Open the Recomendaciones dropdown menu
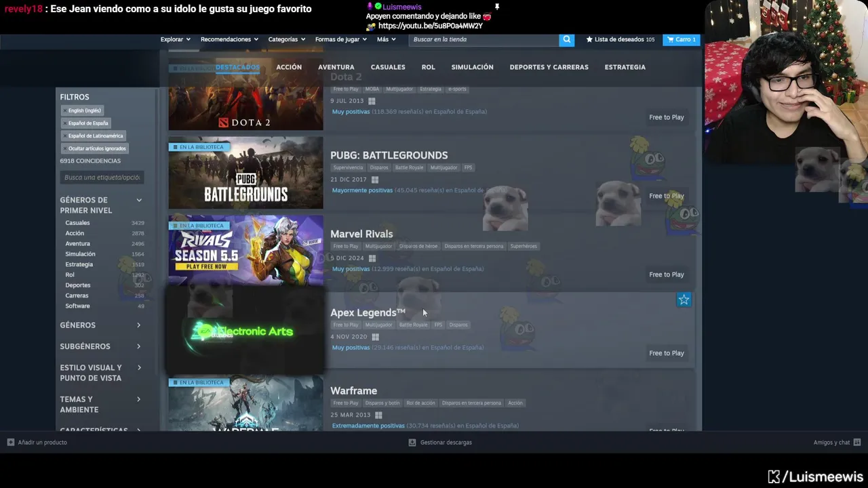The height and width of the screenshot is (488, 868). [x=229, y=39]
